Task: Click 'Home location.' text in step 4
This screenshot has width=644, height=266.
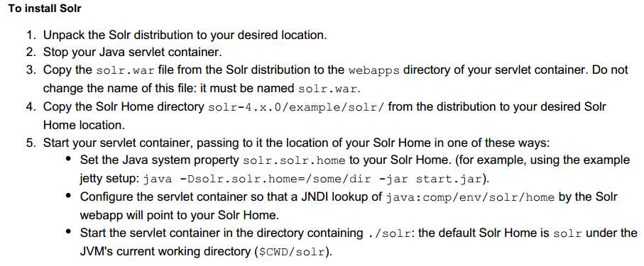Action: tap(84, 125)
